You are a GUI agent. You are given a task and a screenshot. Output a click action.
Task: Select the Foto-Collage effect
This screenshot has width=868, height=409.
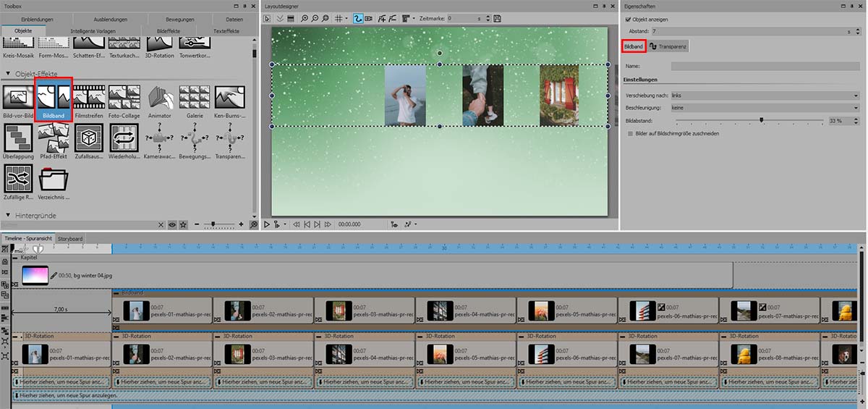tap(124, 96)
